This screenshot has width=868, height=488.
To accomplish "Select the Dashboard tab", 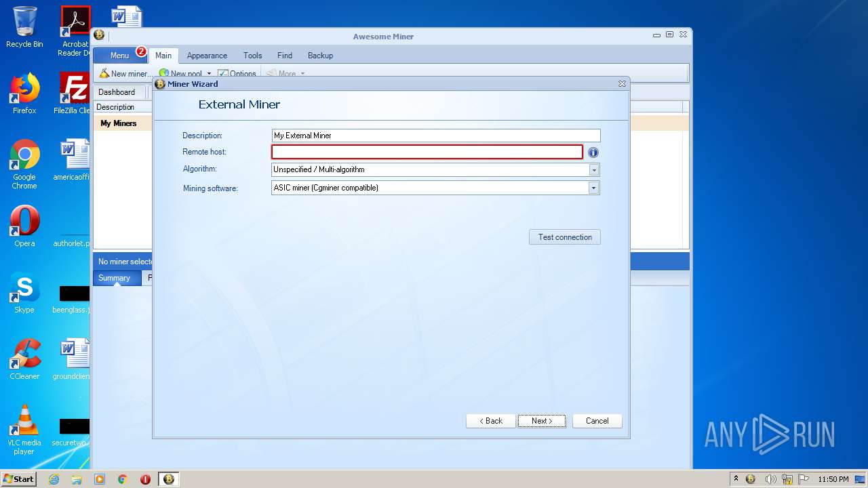I will (117, 92).
